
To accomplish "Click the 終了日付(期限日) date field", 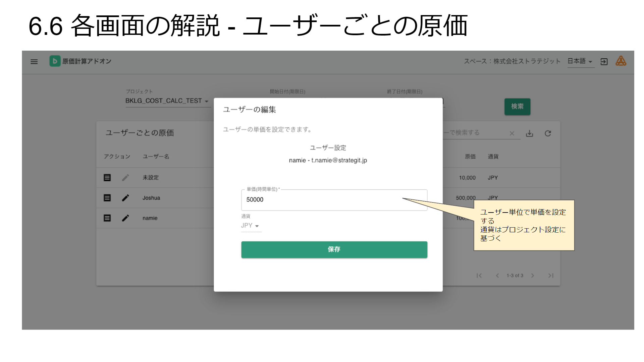I will coord(405,92).
